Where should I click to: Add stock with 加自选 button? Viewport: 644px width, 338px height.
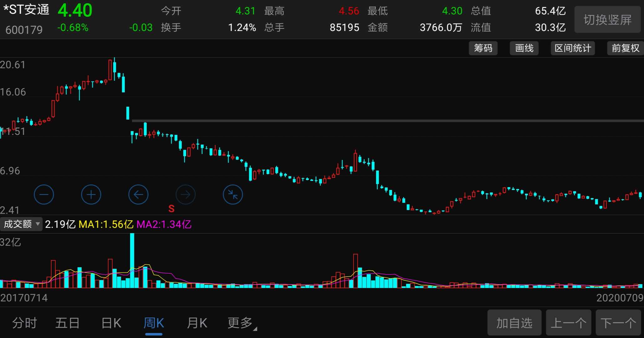pos(514,323)
